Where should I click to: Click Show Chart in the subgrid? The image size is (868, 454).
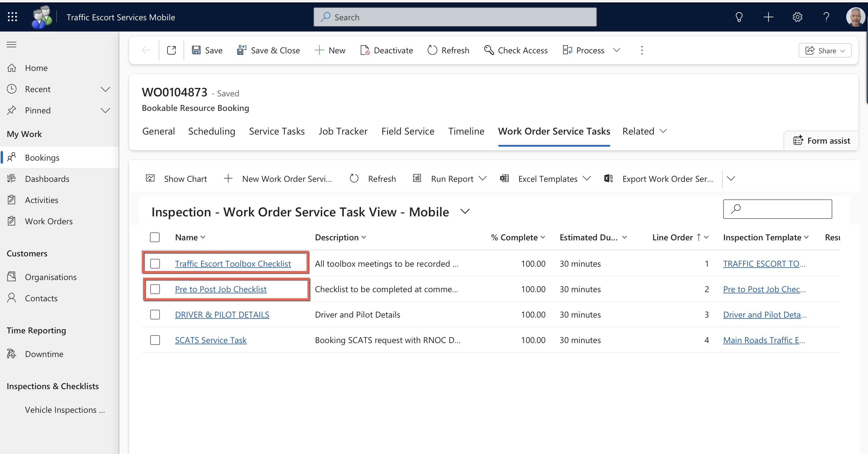tap(176, 179)
